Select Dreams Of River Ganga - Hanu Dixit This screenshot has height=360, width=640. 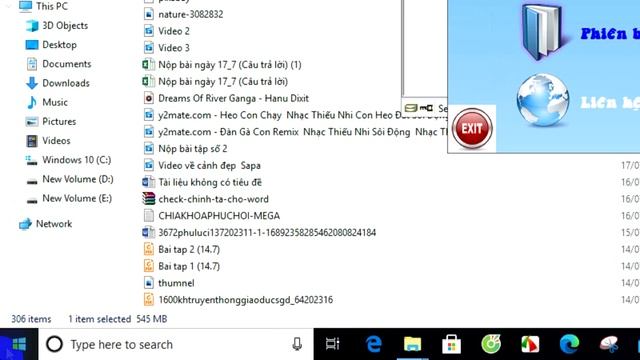point(233,98)
